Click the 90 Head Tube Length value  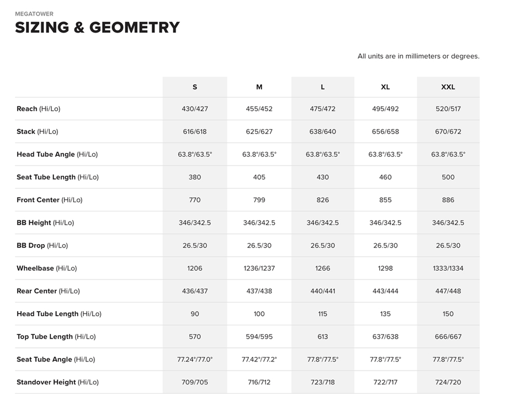tap(195, 314)
